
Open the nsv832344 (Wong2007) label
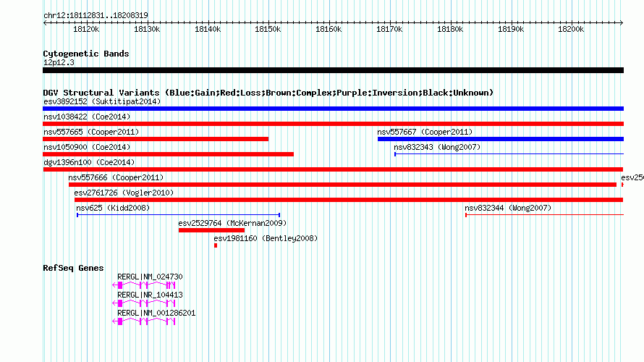click(x=508, y=208)
